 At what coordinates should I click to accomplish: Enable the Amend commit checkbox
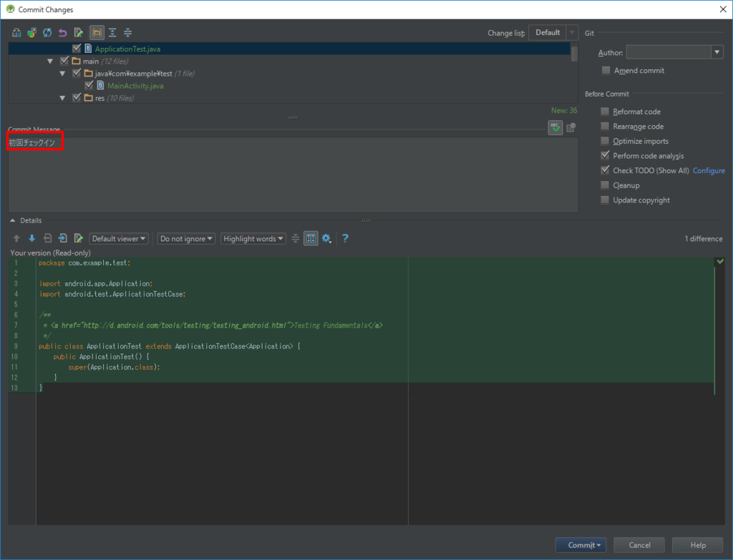pos(606,71)
